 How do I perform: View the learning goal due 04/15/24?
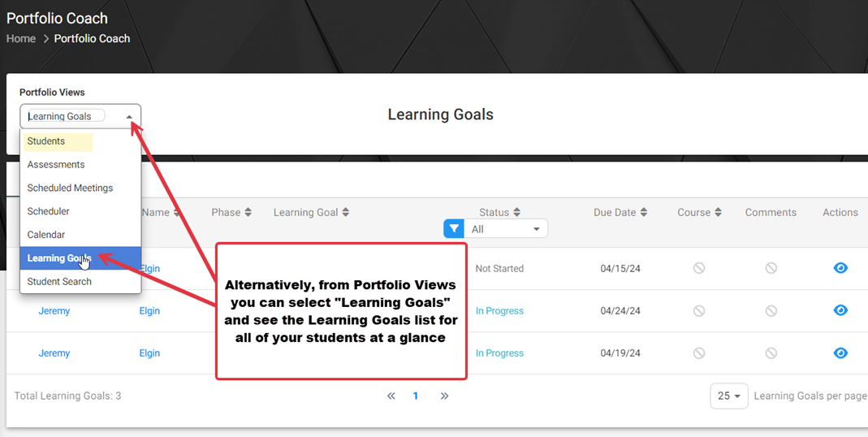tap(840, 268)
